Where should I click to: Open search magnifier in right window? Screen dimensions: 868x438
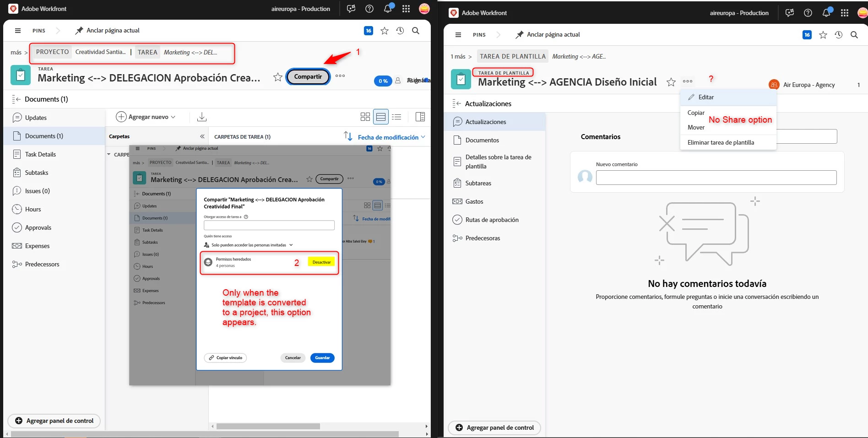(854, 35)
